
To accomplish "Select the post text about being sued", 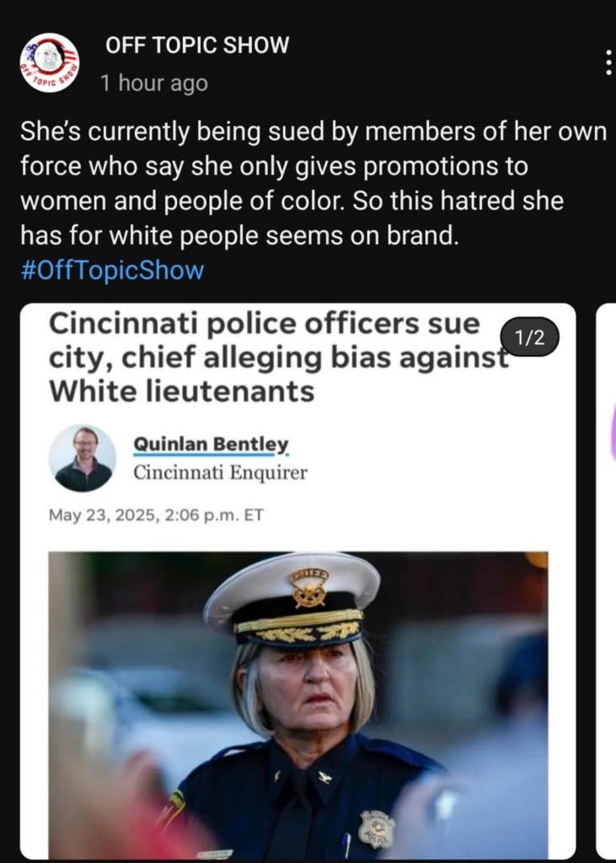I will coord(313,183).
